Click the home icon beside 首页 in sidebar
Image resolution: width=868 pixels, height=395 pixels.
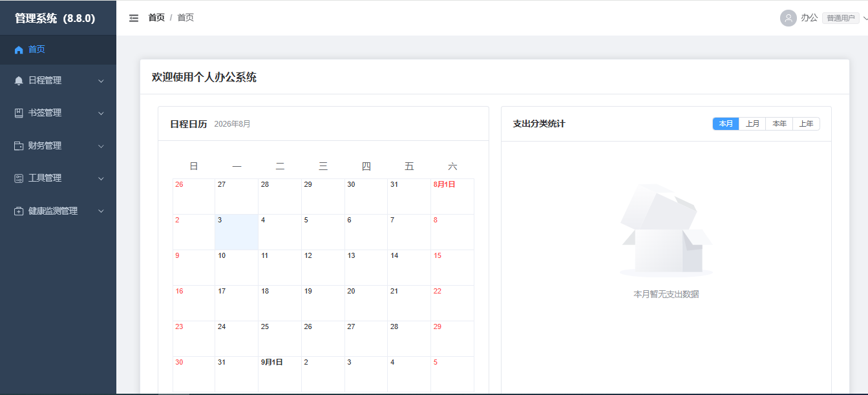[19, 50]
